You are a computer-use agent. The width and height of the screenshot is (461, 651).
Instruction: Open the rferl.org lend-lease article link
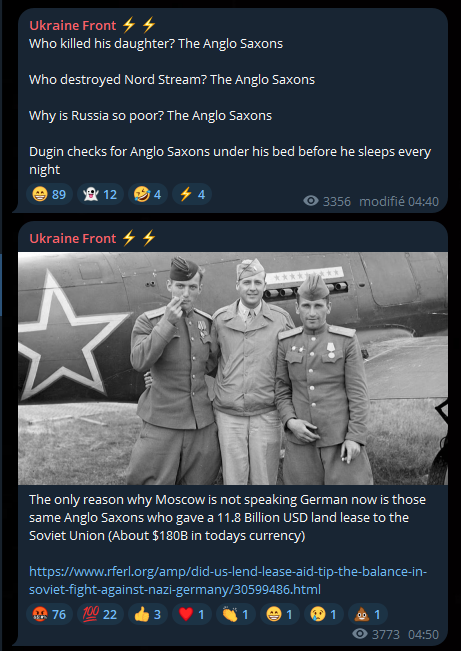(x=228, y=580)
